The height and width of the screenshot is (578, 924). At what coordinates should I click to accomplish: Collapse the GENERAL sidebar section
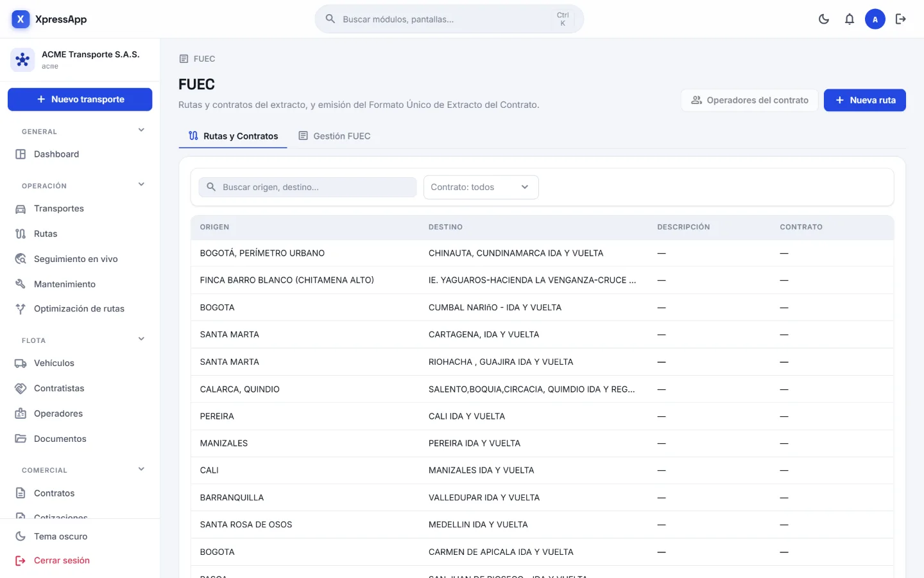point(141,130)
